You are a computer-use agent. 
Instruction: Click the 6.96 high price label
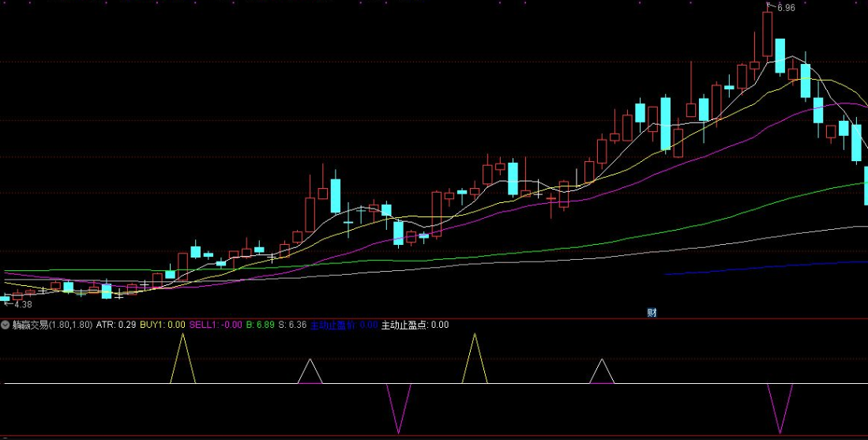(x=786, y=8)
